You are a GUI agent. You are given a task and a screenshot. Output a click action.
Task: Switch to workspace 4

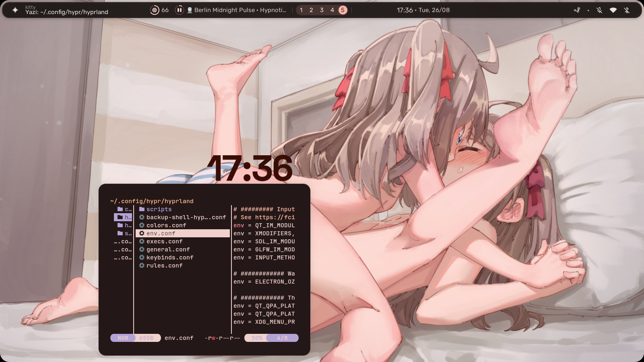pyautogui.click(x=332, y=10)
